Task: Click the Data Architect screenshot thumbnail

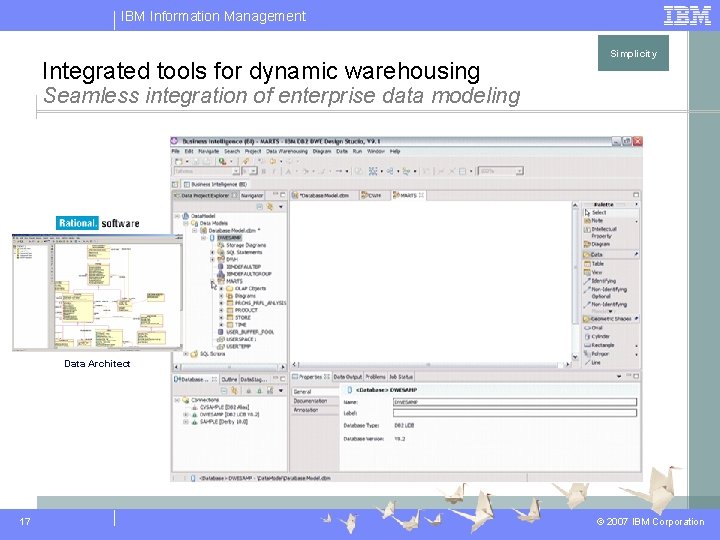Action: coord(97,292)
